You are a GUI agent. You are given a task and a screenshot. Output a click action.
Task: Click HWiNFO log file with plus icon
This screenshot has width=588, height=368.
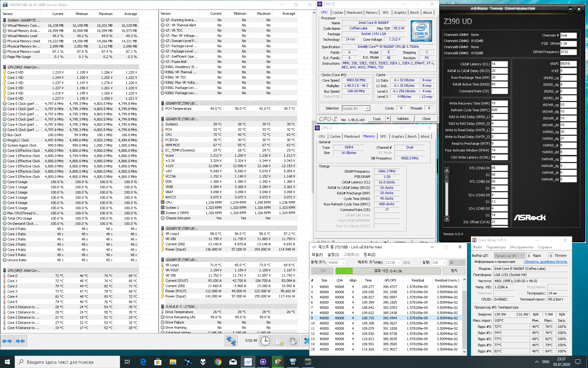tap(279, 341)
